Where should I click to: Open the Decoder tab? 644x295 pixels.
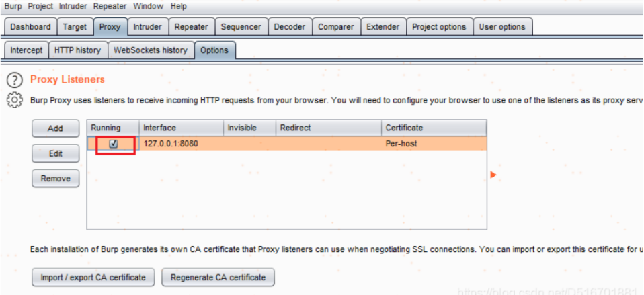(290, 27)
